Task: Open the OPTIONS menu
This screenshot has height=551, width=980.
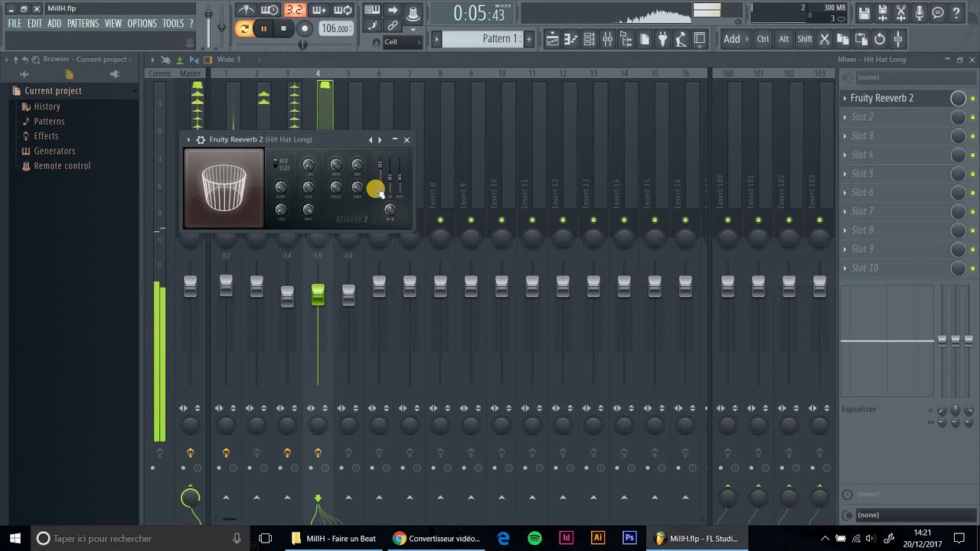Action: (142, 24)
